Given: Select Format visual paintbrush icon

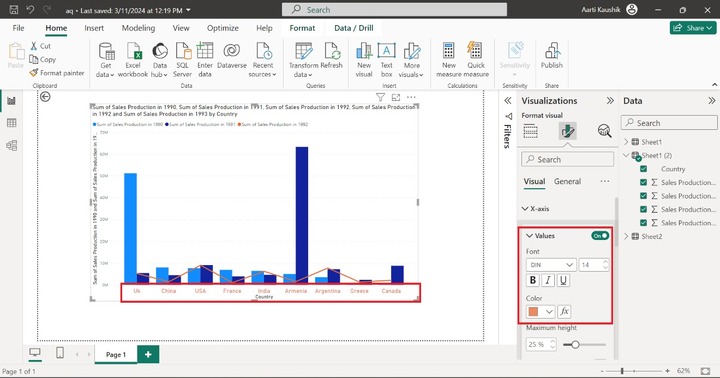Looking at the screenshot, I should click(568, 131).
